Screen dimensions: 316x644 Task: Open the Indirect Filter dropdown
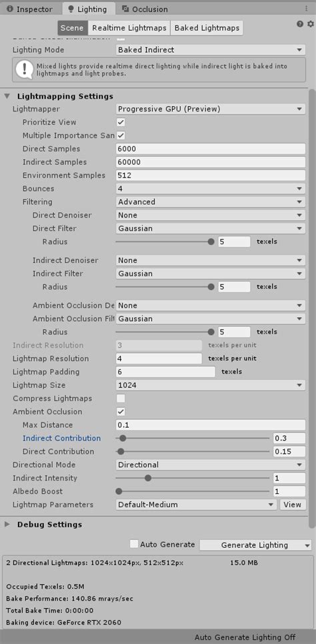point(211,274)
